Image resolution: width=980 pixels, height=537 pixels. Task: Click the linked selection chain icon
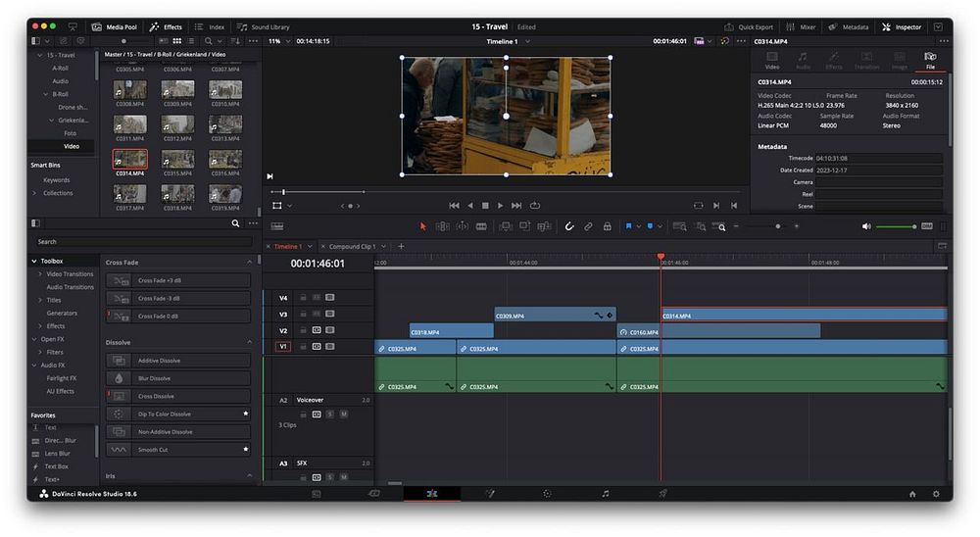click(588, 226)
